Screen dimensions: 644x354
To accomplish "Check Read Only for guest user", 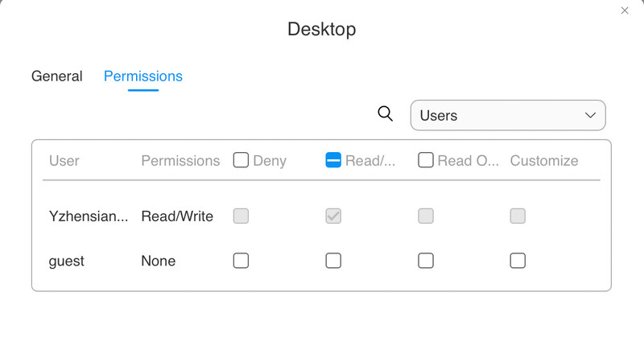I will coord(426,261).
